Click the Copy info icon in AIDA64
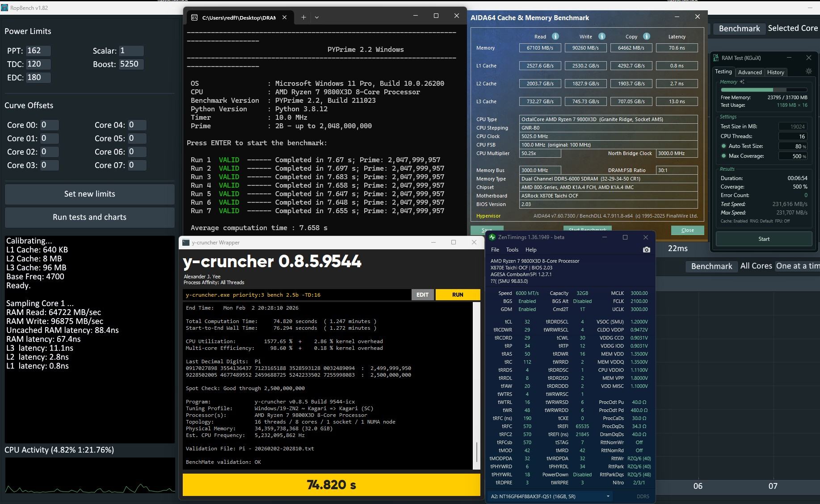Image resolution: width=820 pixels, height=504 pixels. [x=647, y=36]
